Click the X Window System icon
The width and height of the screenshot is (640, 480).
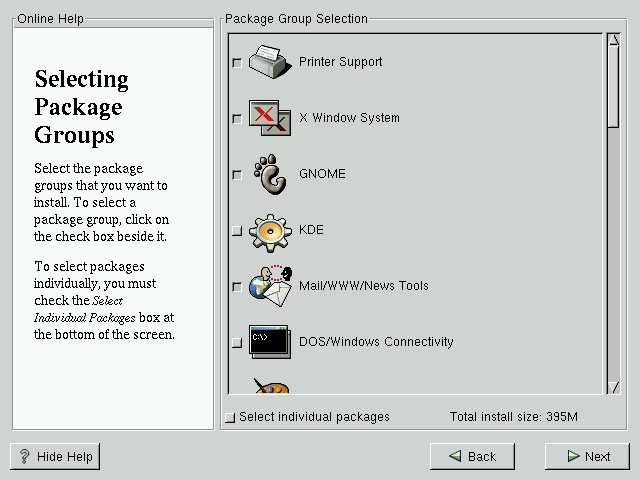point(268,118)
